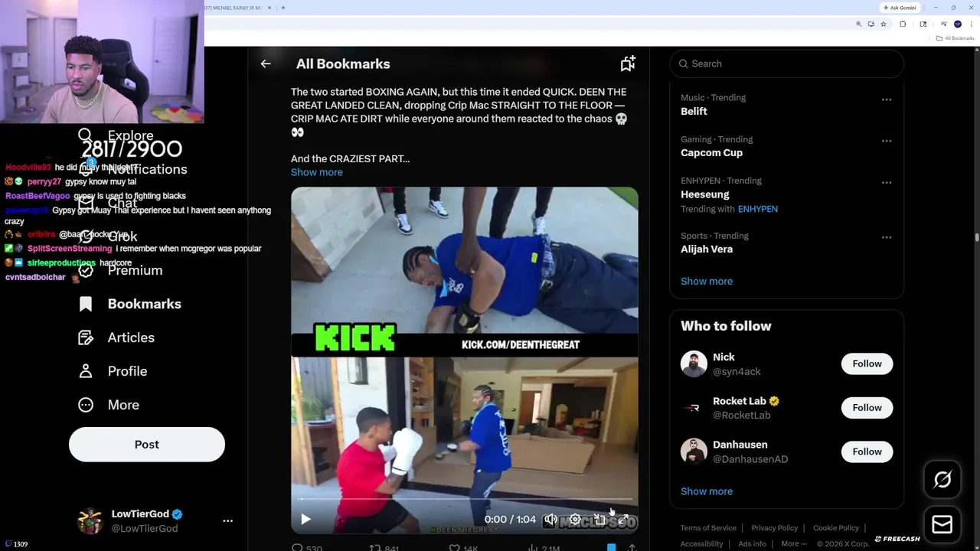980x551 pixels.
Task: Remove bookmark with blue bookmark icon
Action: [611, 548]
